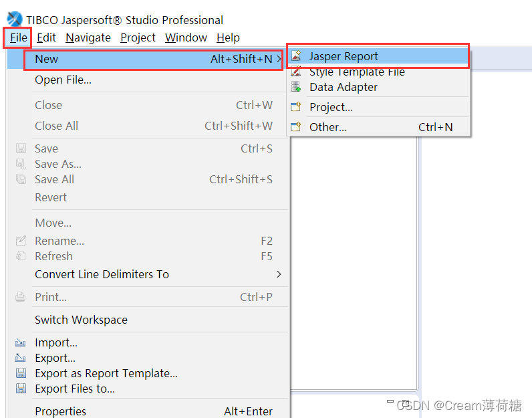Click the Import icon

click(20, 342)
